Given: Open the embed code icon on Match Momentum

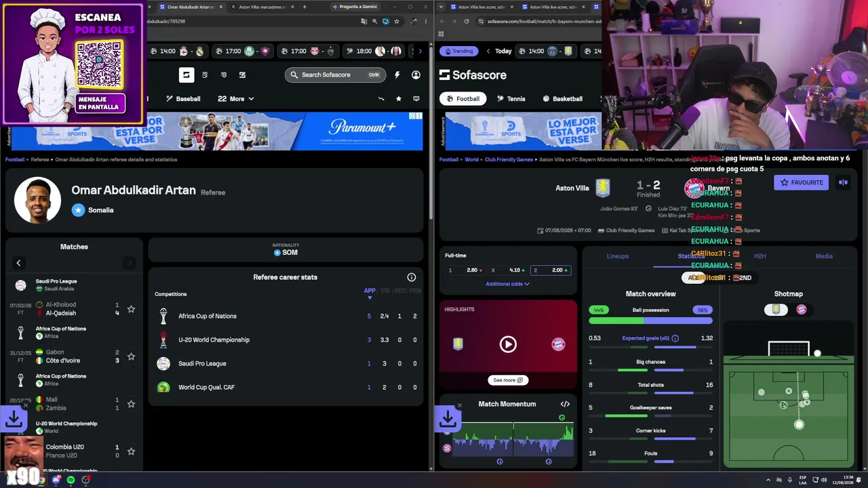Looking at the screenshot, I should click(x=565, y=404).
